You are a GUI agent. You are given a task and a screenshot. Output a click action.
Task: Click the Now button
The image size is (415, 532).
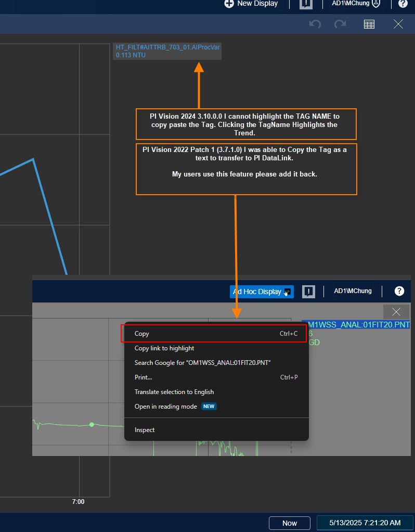pyautogui.click(x=290, y=523)
